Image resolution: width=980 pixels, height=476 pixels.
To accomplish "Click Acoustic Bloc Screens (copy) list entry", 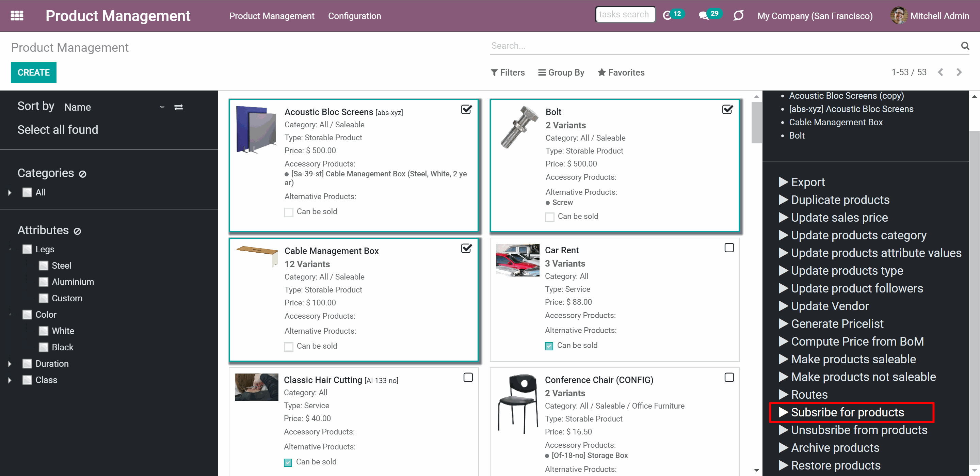I will click(846, 95).
